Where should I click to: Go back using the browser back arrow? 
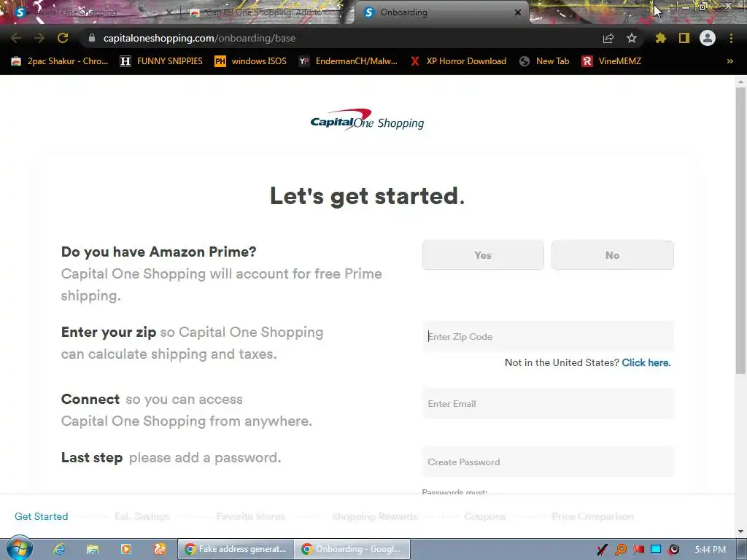tap(16, 38)
